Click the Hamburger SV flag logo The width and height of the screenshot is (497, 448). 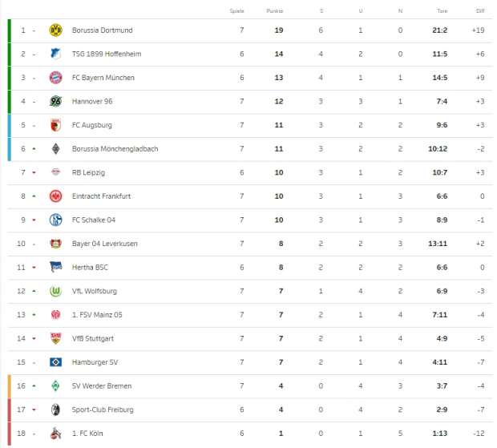56,362
